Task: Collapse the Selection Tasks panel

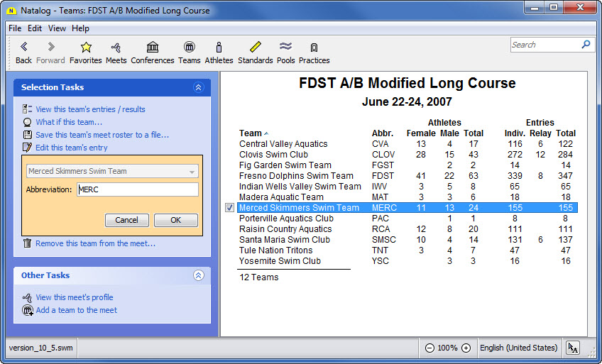Action: click(x=198, y=87)
